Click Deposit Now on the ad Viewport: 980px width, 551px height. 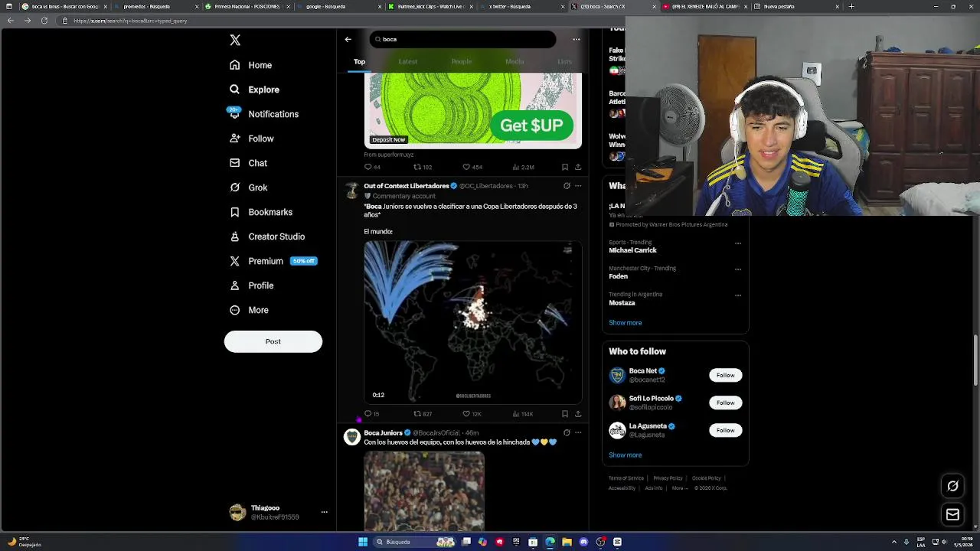tap(388, 139)
